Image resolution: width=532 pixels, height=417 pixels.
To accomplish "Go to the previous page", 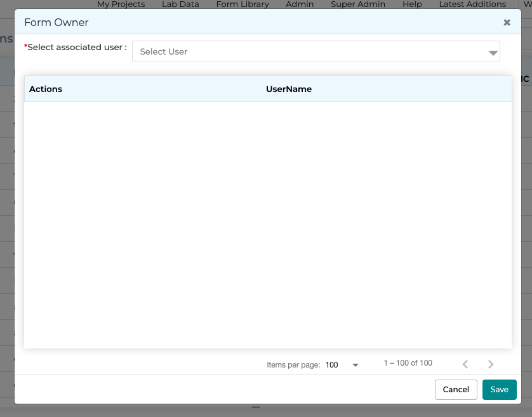I will pyautogui.click(x=465, y=364).
